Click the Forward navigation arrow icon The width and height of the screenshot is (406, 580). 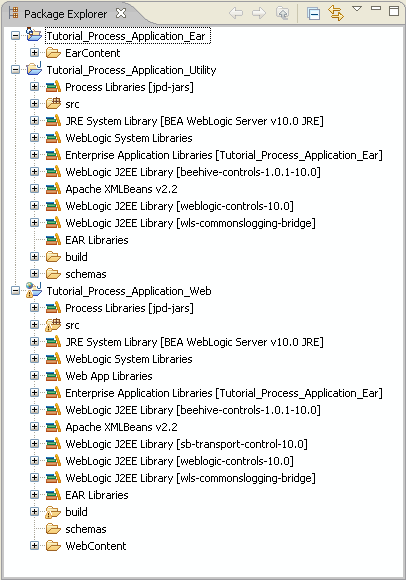tap(259, 13)
